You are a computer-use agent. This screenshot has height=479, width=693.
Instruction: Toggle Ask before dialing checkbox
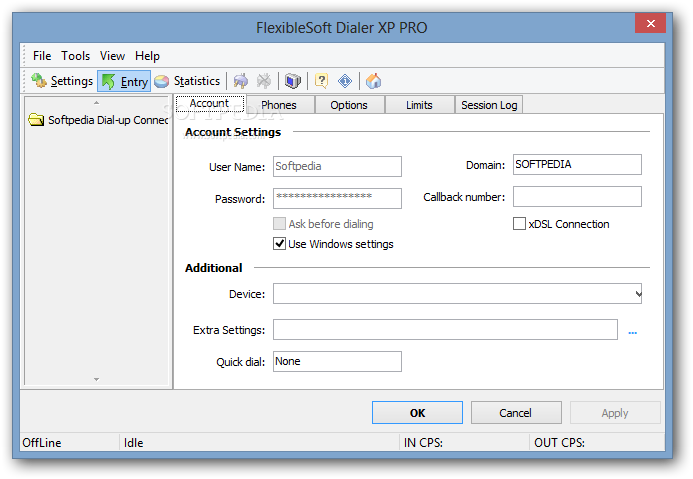pyautogui.click(x=279, y=224)
